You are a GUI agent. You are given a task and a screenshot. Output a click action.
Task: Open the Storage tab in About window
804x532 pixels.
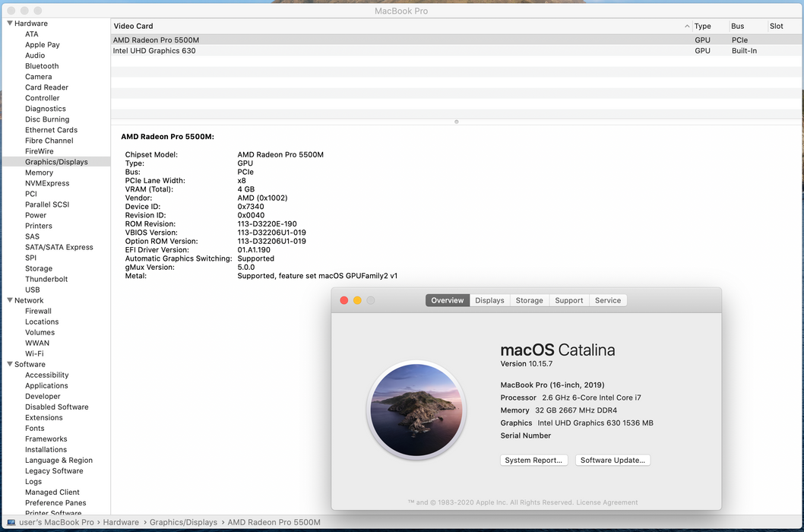(529, 300)
